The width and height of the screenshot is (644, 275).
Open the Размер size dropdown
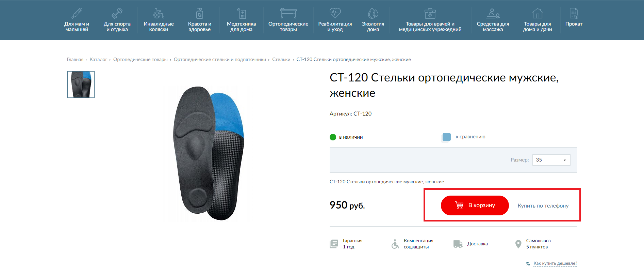[551, 160]
